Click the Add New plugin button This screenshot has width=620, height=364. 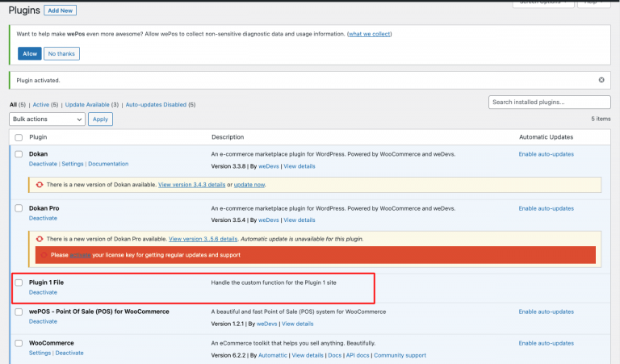tap(60, 10)
